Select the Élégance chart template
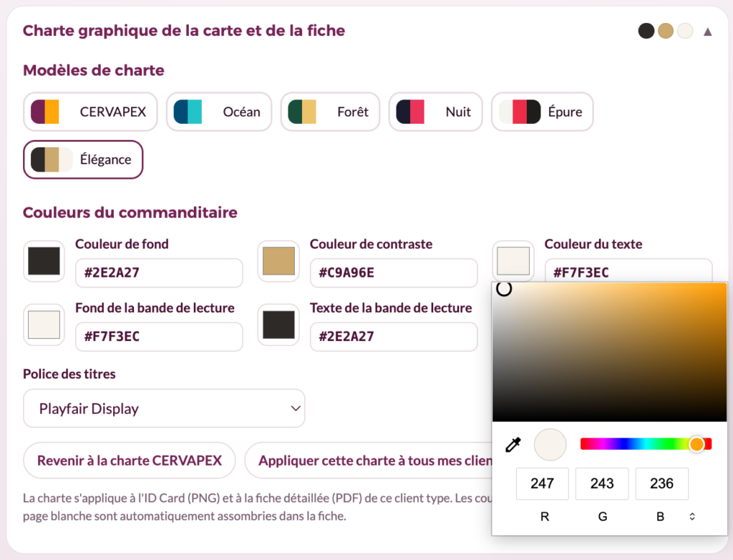 coord(83,159)
